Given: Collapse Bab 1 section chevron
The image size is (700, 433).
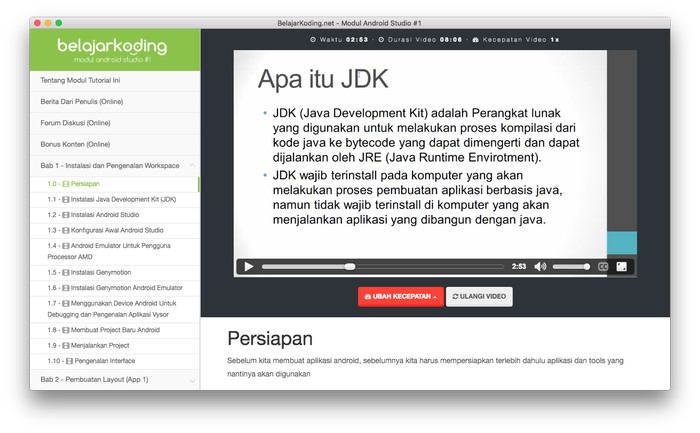Looking at the screenshot, I should (192, 166).
